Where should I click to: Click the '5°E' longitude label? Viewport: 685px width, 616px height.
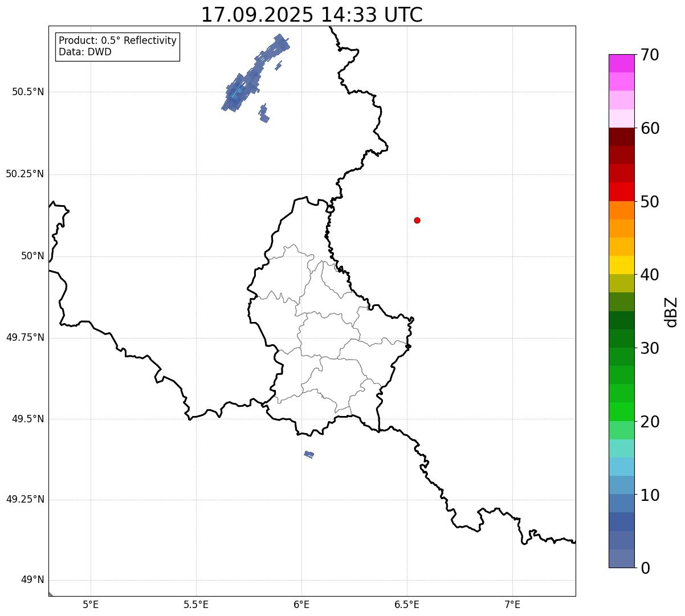(91, 605)
